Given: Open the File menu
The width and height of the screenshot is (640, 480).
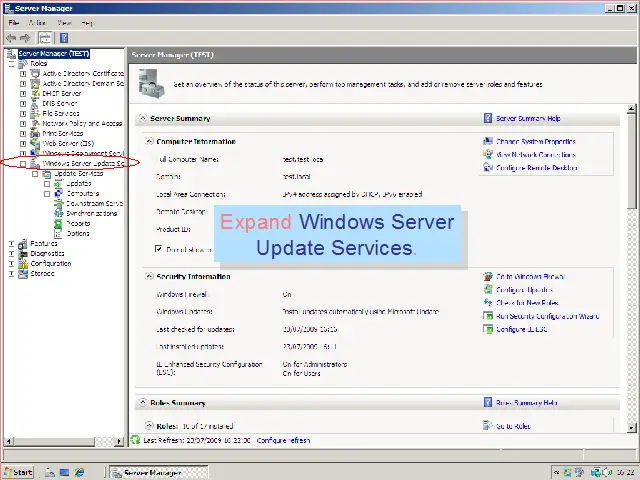Looking at the screenshot, I should (x=14, y=23).
